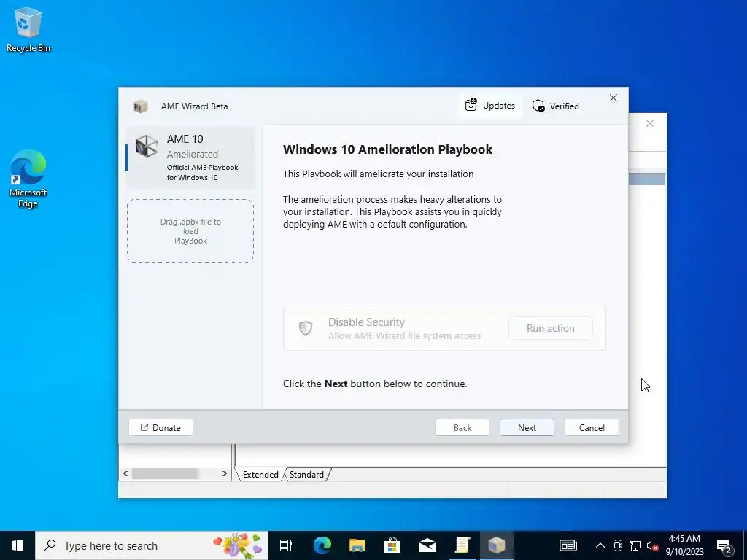Open the notification center icon
Viewport: 747px width, 560px height.
[x=724, y=545]
